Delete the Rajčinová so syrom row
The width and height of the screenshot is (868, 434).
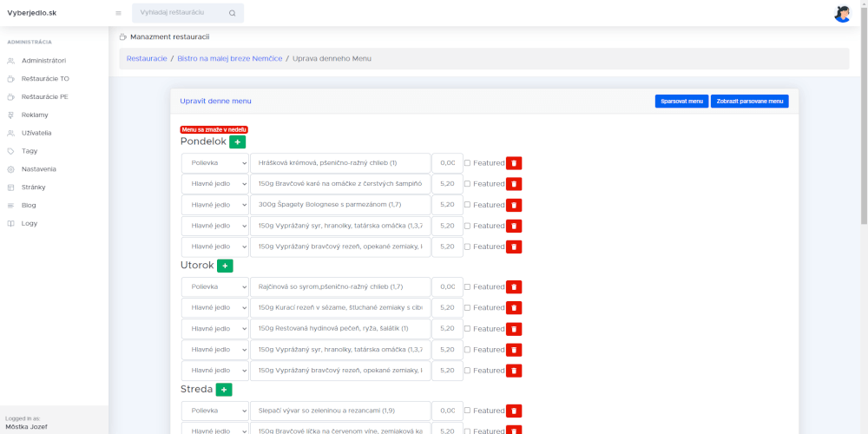pos(514,287)
